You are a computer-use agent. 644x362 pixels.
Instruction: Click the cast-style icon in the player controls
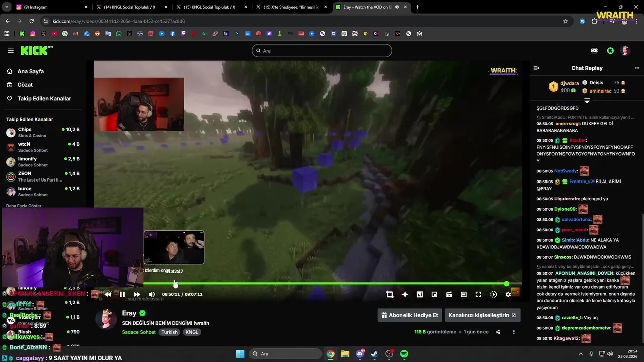coord(449,294)
